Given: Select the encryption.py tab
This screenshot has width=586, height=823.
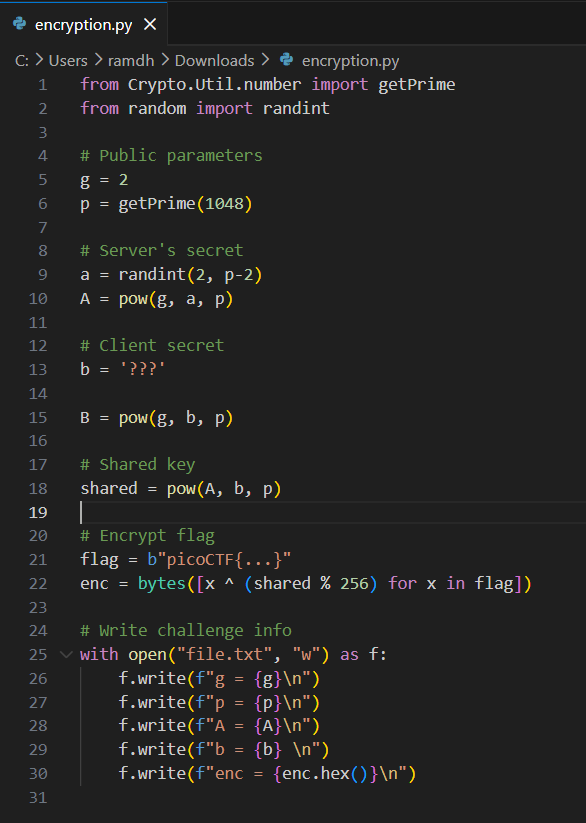Looking at the screenshot, I should pos(84,24).
